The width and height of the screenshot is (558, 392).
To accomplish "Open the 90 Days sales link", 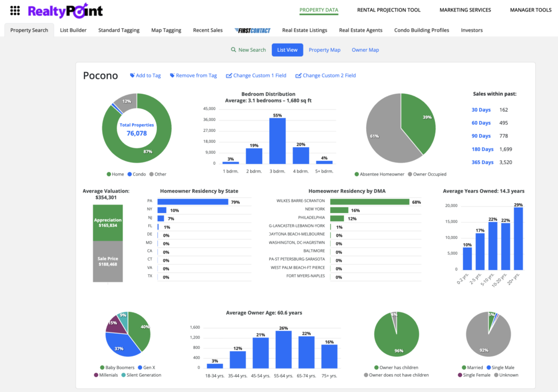I will (x=481, y=136).
